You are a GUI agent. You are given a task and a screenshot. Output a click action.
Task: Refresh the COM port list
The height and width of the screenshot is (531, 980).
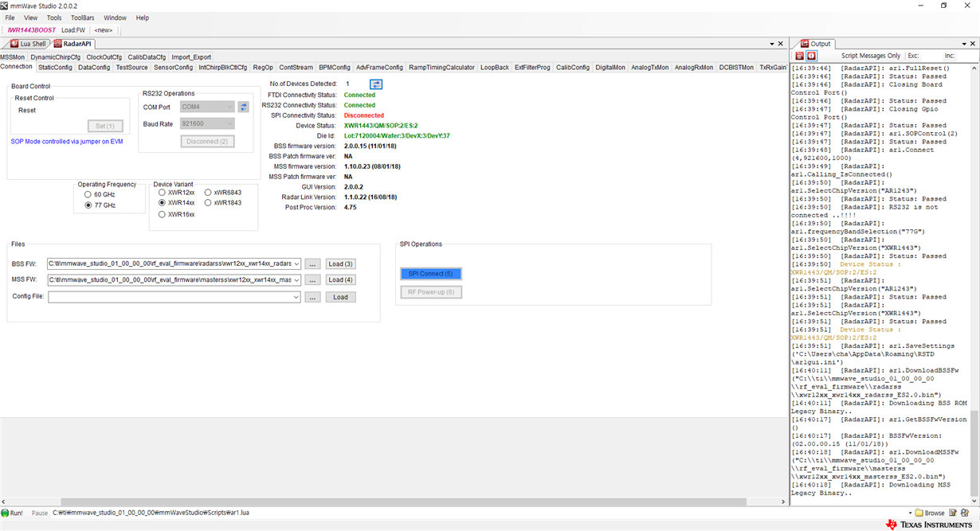pyautogui.click(x=244, y=107)
